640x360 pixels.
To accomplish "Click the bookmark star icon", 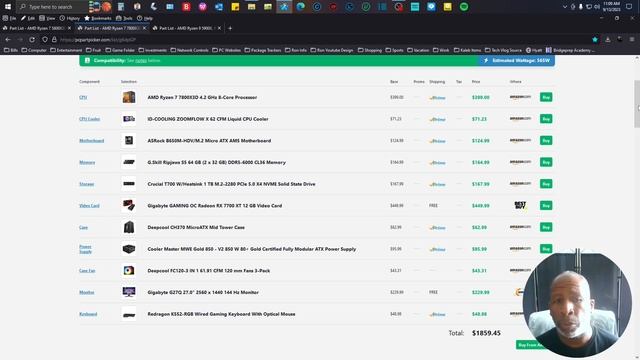I will coord(595,40).
